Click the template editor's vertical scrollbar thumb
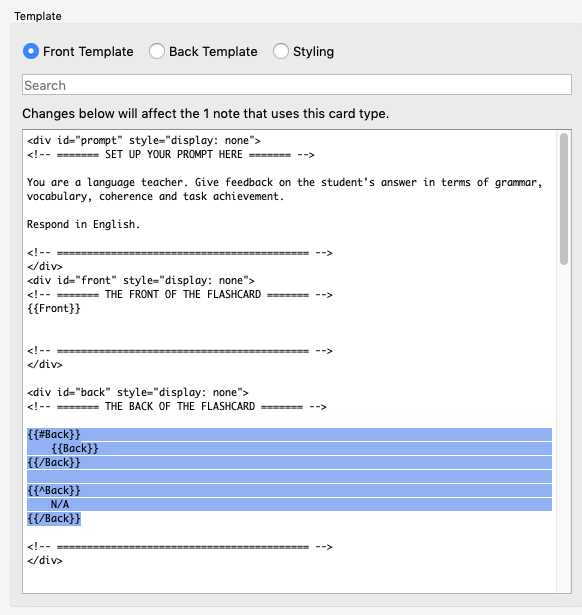This screenshot has height=615, width=582. pyautogui.click(x=564, y=199)
